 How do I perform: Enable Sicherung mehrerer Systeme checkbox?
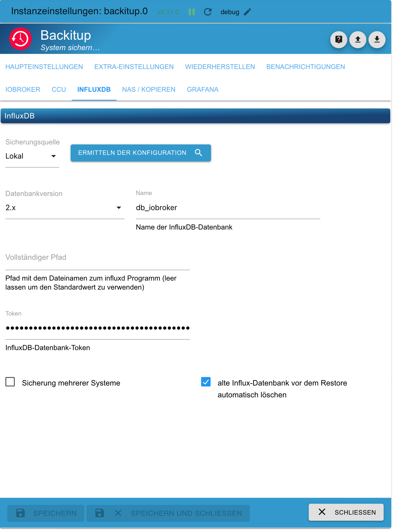click(10, 382)
